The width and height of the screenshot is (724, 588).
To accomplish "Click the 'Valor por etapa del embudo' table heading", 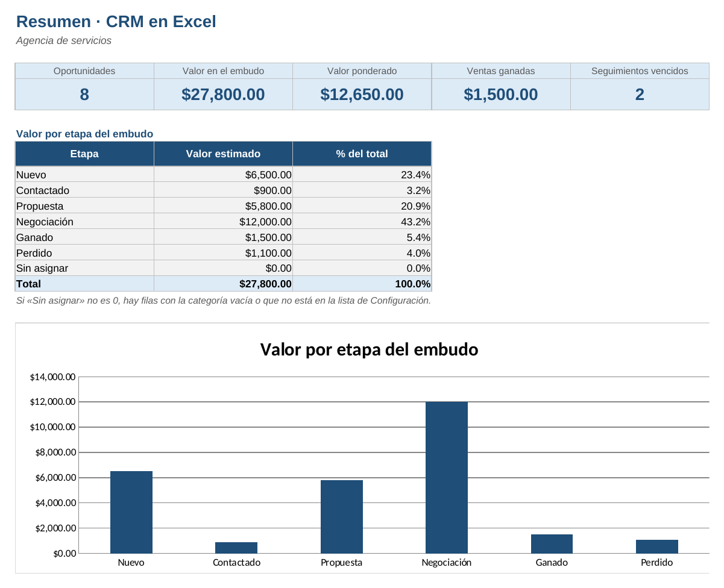I will pos(84,134).
